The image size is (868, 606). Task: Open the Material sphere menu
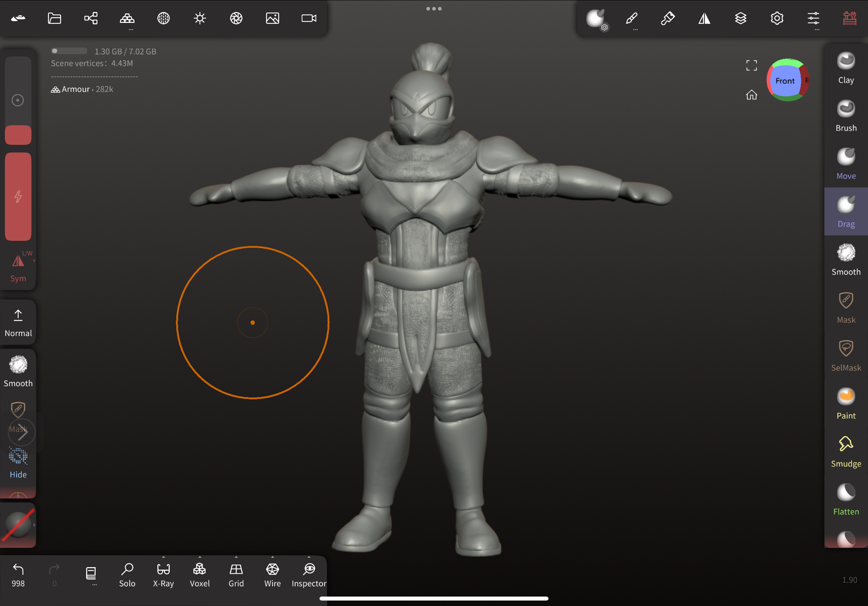(163, 18)
